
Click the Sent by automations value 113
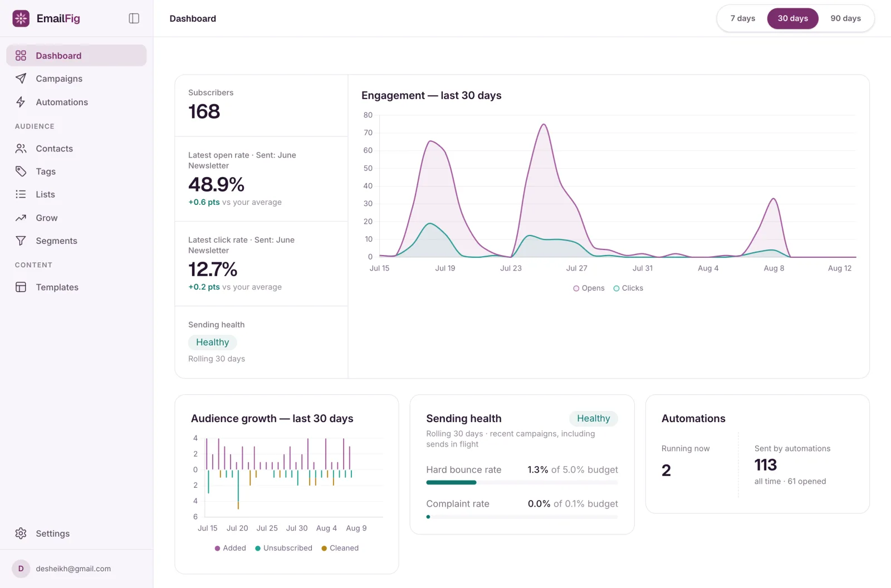pyautogui.click(x=765, y=465)
